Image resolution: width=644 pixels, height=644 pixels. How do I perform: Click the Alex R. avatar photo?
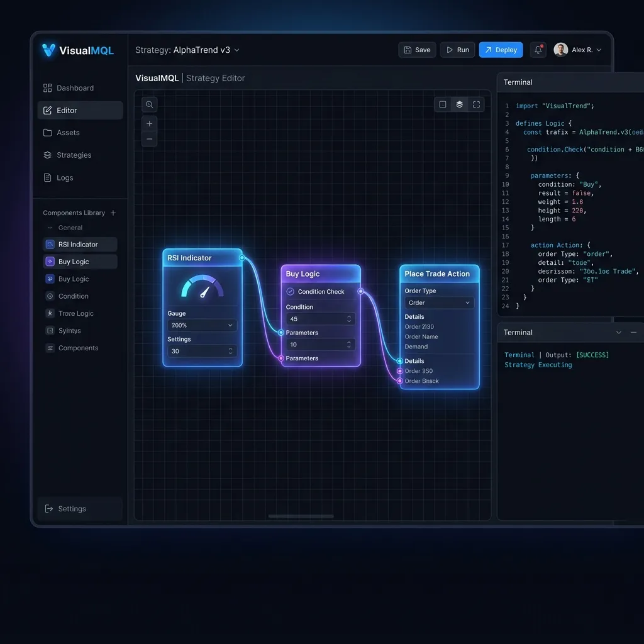click(x=560, y=50)
